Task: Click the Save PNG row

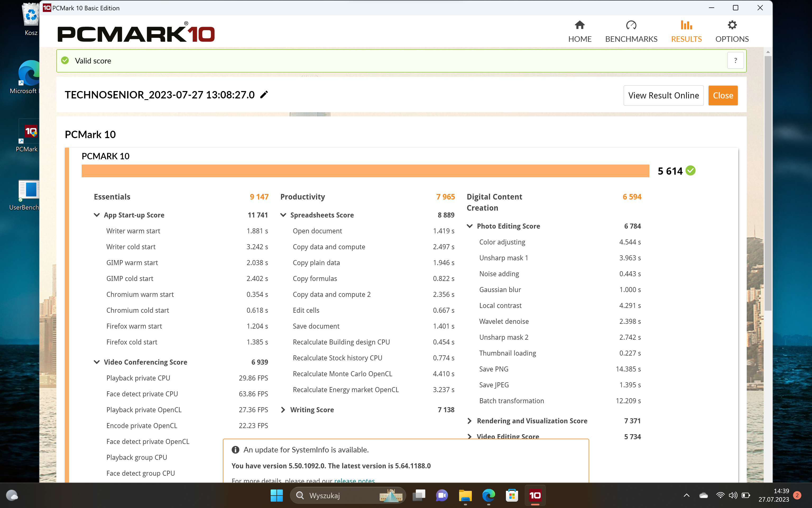Action: click(x=560, y=369)
